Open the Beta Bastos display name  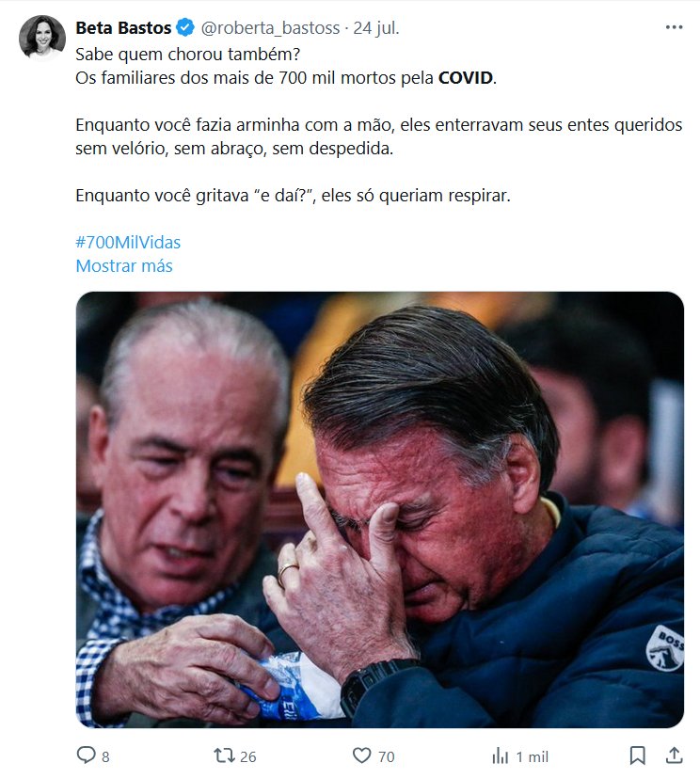[x=123, y=28]
